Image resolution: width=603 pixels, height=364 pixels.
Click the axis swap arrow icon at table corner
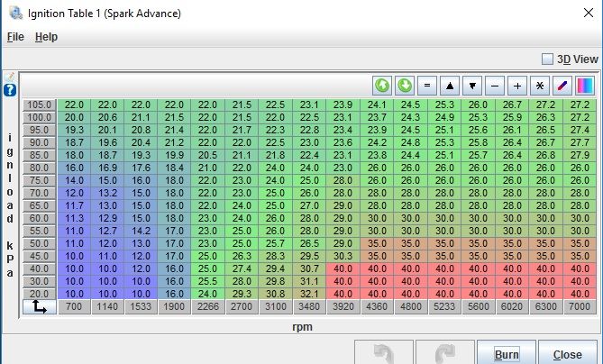(x=40, y=306)
